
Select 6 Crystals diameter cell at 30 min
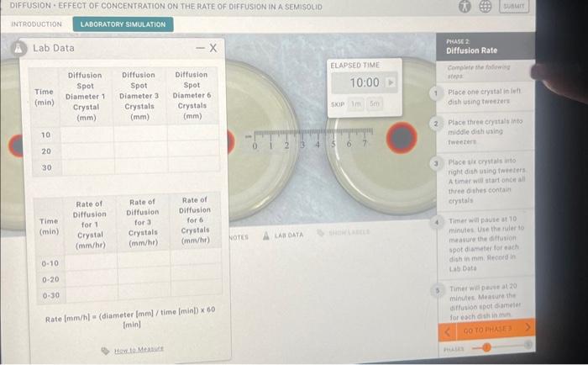(x=194, y=165)
